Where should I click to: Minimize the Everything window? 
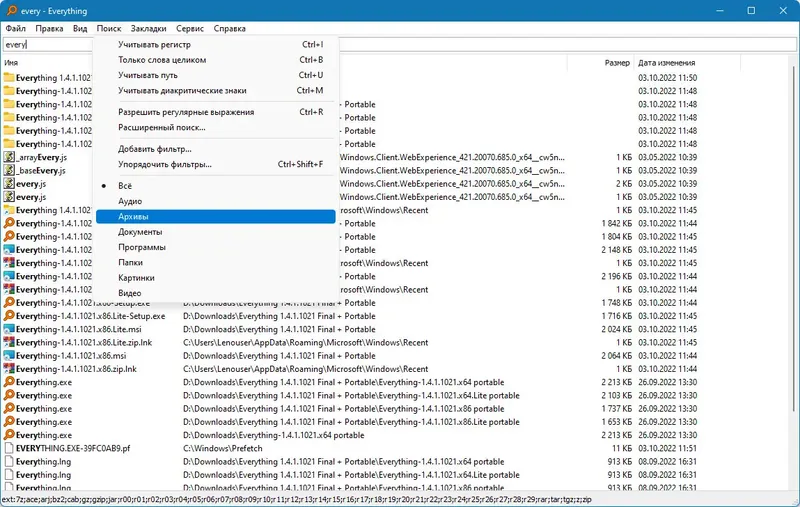click(x=720, y=10)
